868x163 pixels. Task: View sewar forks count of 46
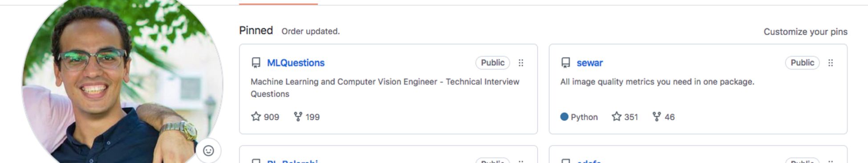tap(663, 117)
